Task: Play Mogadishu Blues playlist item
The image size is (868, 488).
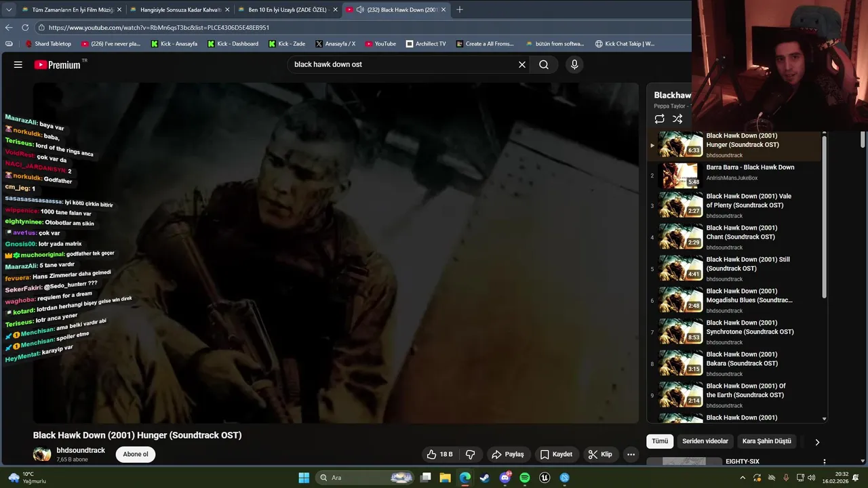Action: click(734, 300)
